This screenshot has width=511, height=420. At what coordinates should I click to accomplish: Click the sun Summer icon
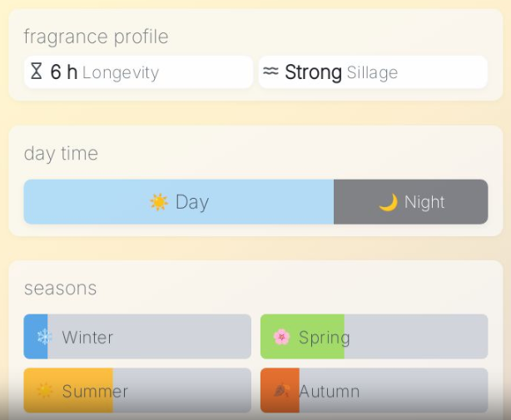pos(44,391)
